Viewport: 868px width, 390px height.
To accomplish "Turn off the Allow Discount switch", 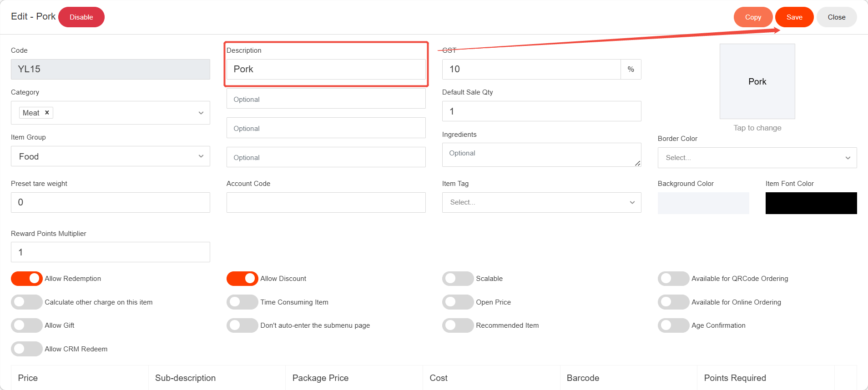I will pyautogui.click(x=242, y=279).
